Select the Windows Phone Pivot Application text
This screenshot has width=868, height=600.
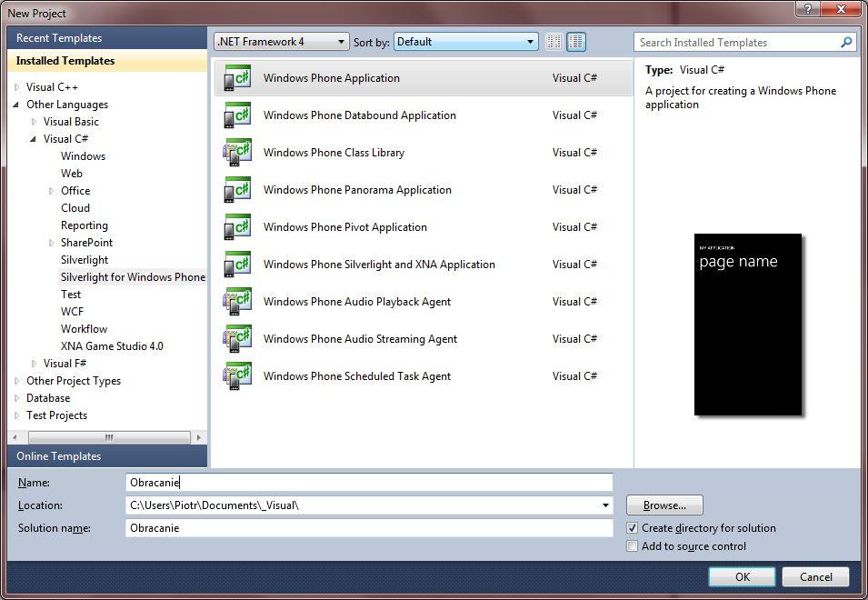coord(344,227)
